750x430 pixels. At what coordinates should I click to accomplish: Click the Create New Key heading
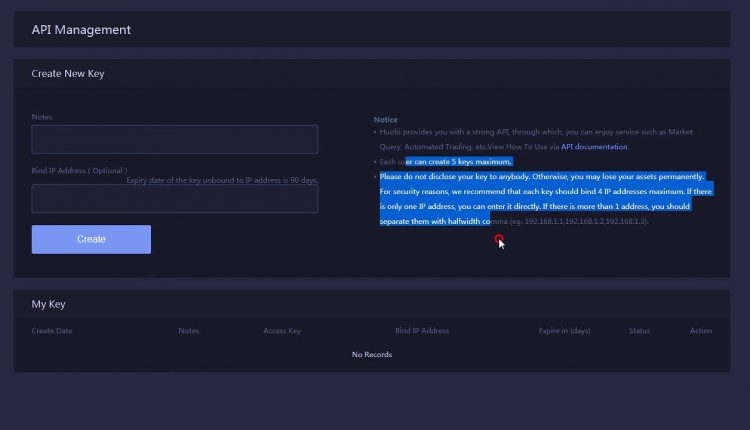68,74
